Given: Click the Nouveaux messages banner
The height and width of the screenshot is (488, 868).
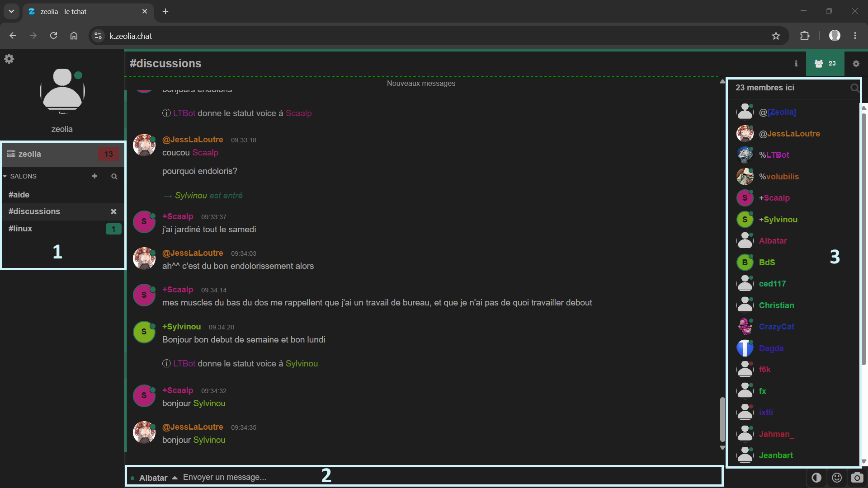Looking at the screenshot, I should (x=421, y=84).
